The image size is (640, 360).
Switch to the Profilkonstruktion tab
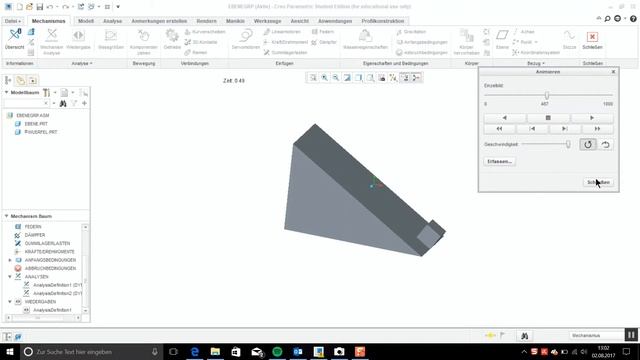(x=382, y=21)
